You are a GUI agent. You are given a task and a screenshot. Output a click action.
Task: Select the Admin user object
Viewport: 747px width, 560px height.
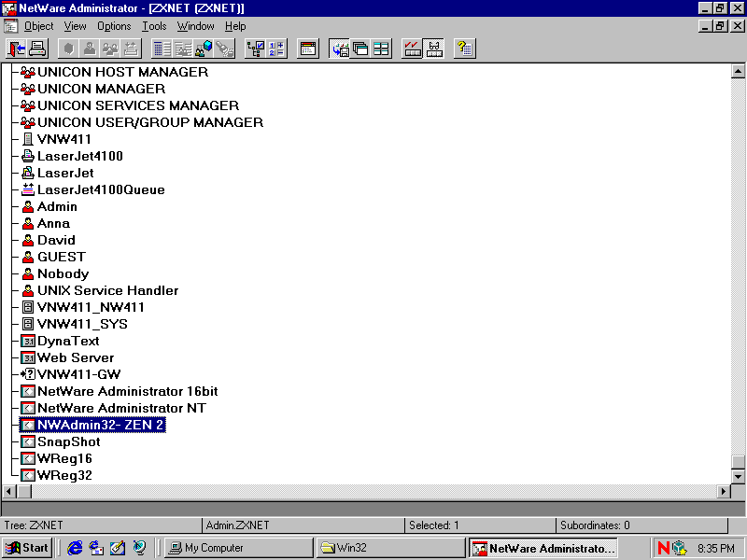pyautogui.click(x=57, y=206)
